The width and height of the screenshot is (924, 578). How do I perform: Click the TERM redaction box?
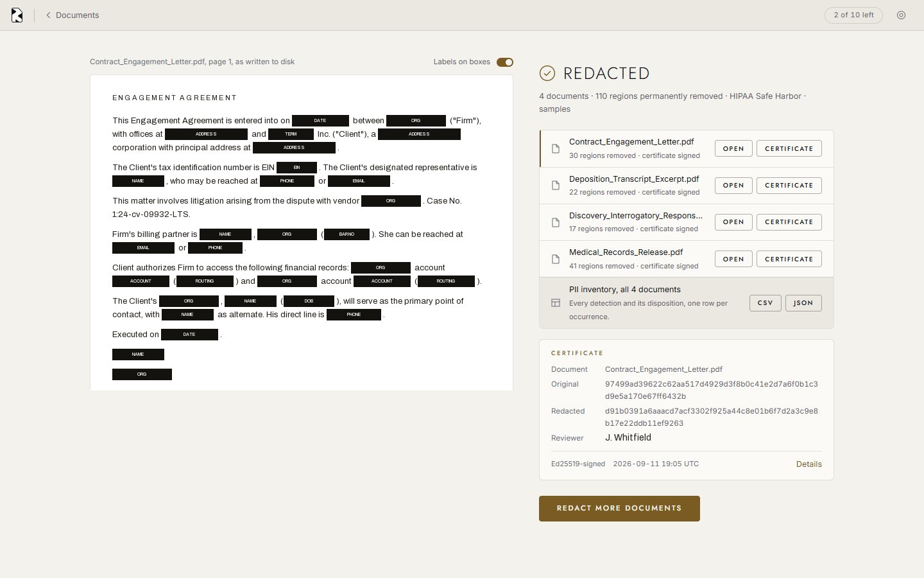click(x=291, y=134)
